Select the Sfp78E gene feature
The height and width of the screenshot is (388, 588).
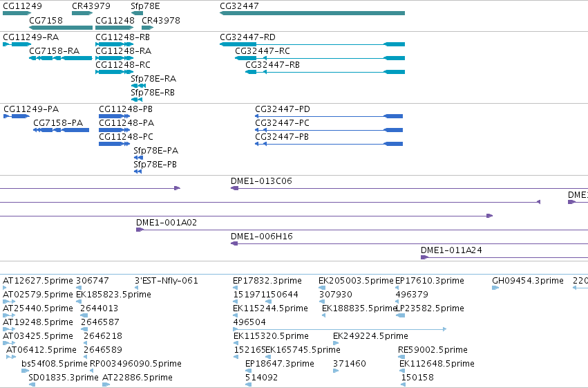(137, 13)
